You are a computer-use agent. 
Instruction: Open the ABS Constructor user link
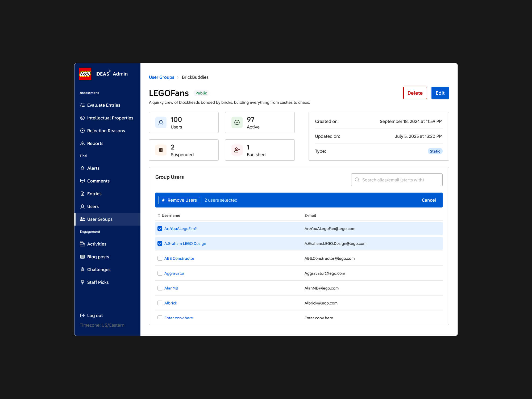[x=179, y=258]
